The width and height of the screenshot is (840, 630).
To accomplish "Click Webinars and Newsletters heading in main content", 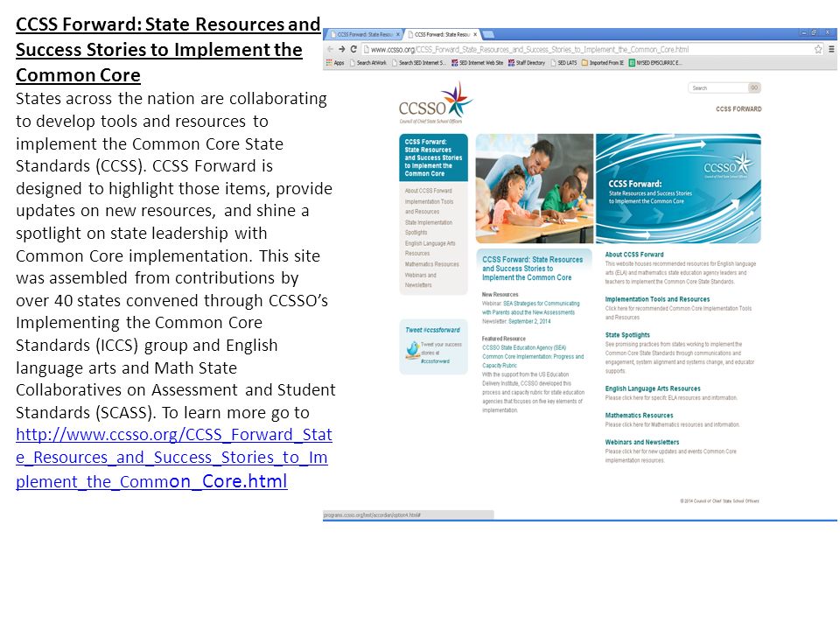I will pyautogui.click(x=641, y=442).
